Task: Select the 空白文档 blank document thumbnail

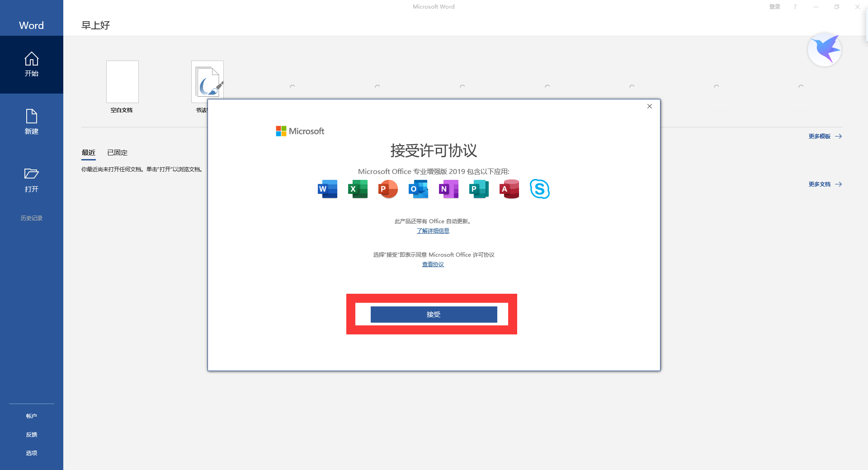Action: pyautogui.click(x=123, y=82)
